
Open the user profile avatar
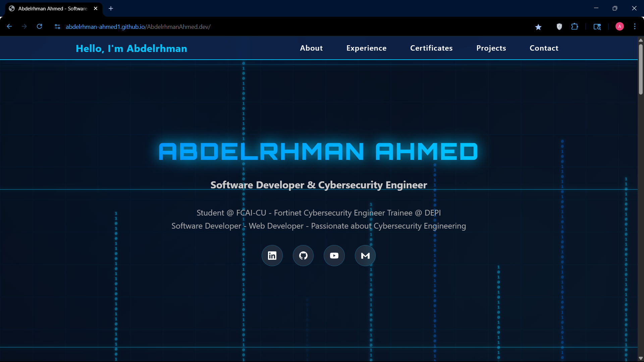pyautogui.click(x=620, y=26)
